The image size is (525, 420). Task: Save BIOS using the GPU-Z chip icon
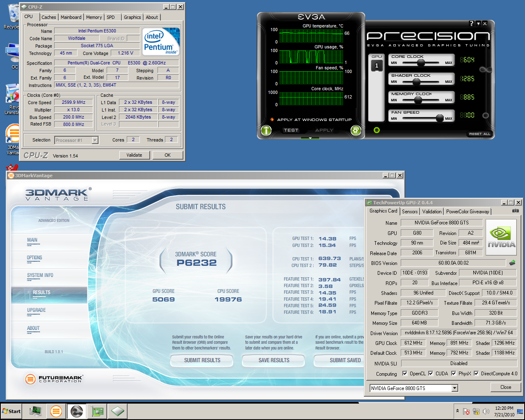pos(512,263)
